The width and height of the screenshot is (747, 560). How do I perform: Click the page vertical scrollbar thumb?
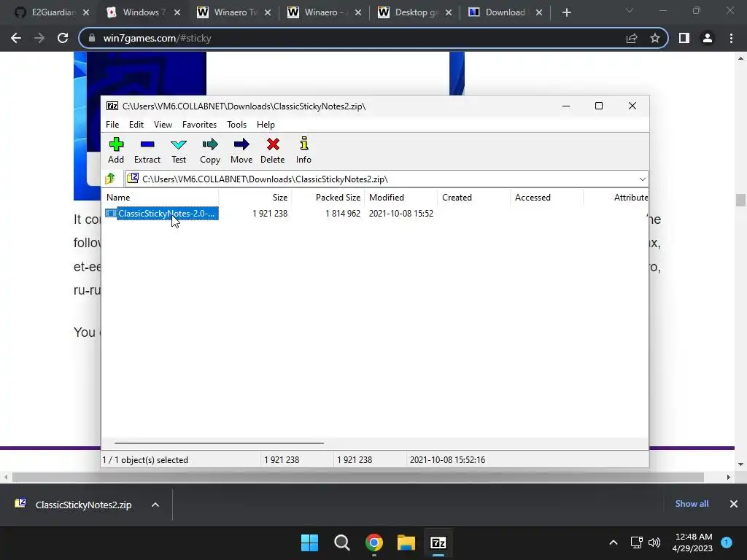[x=740, y=200]
